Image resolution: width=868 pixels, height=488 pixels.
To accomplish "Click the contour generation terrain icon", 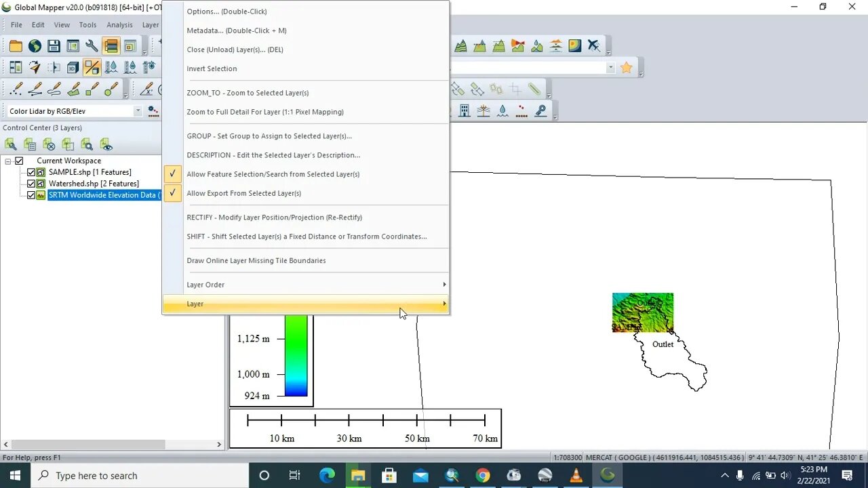I will (x=460, y=45).
